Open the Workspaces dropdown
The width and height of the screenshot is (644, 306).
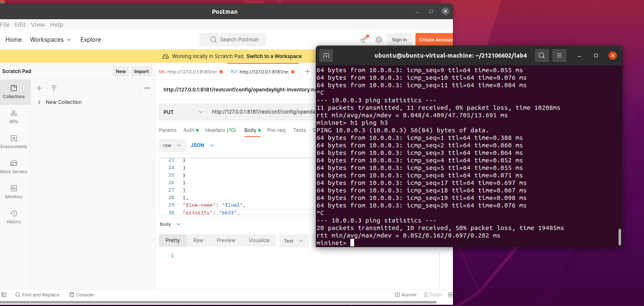[x=50, y=40]
